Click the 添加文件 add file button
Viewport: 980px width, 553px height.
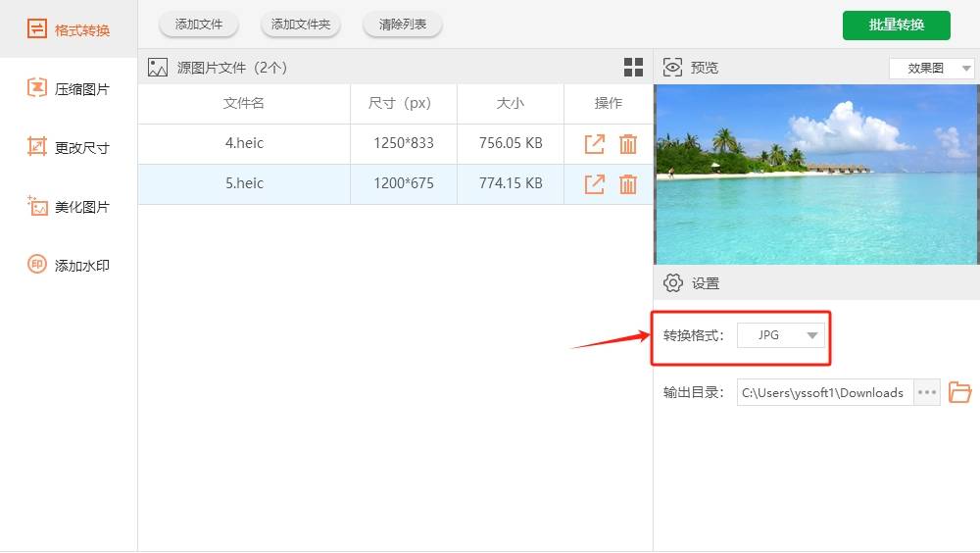(199, 25)
